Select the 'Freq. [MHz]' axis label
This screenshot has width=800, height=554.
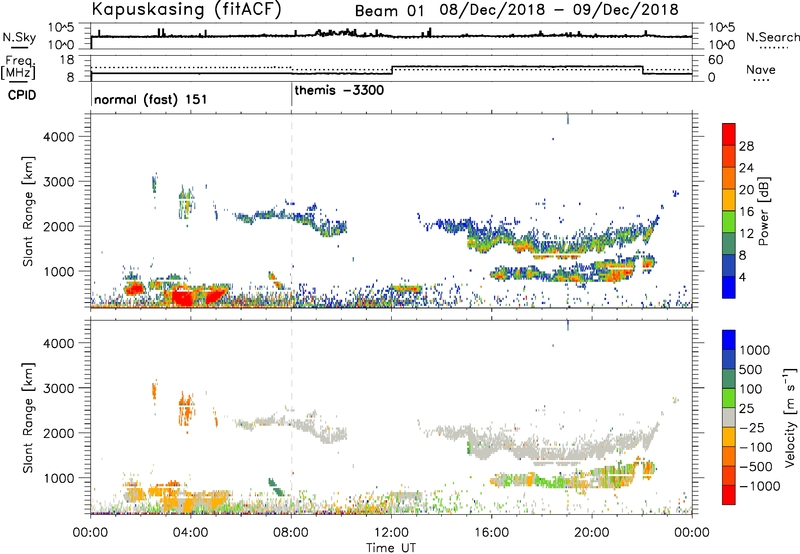coord(18,67)
